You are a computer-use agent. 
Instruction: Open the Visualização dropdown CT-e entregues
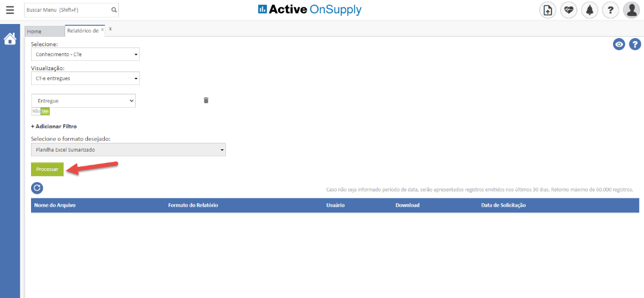point(85,78)
